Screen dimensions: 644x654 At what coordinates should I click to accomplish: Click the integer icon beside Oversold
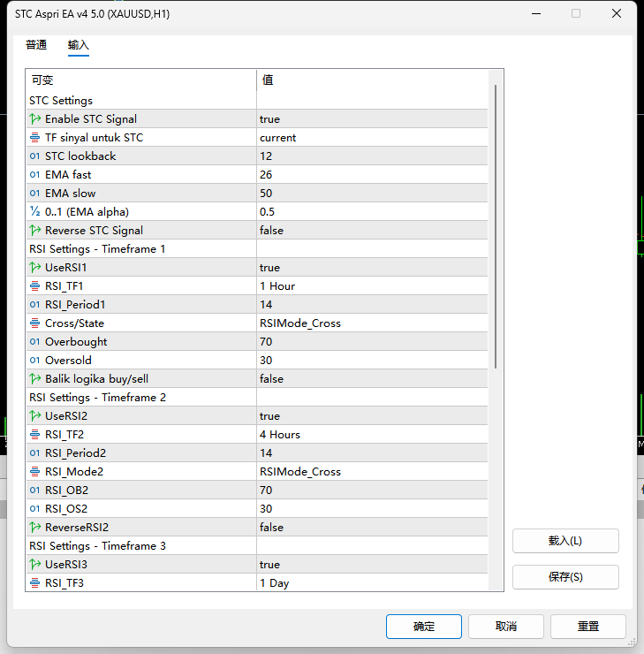(x=35, y=361)
